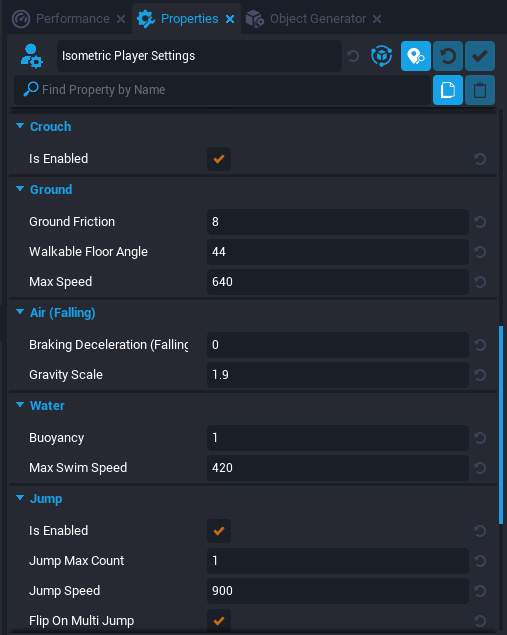Toggle Crouch Is Enabled checkbox
The width and height of the screenshot is (507, 635).
[x=219, y=159]
